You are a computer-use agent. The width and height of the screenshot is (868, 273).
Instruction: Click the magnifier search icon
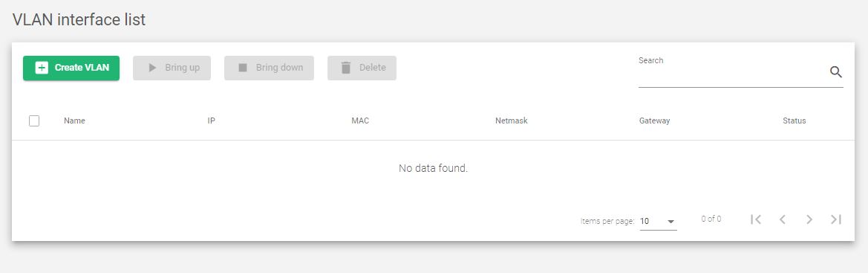pos(836,71)
